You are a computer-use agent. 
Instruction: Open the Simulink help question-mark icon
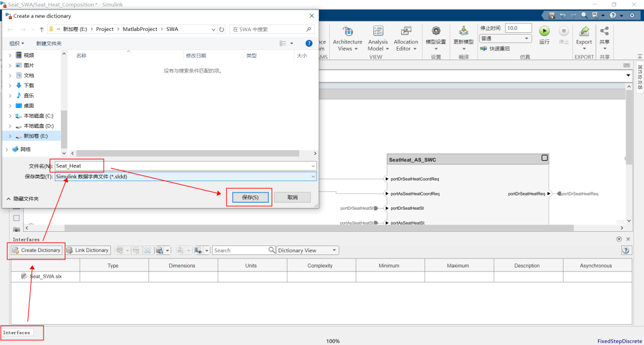(x=613, y=15)
